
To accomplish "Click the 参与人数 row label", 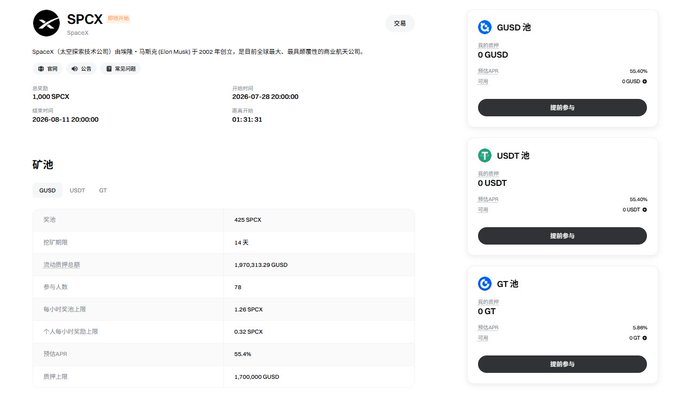I will click(x=55, y=287).
